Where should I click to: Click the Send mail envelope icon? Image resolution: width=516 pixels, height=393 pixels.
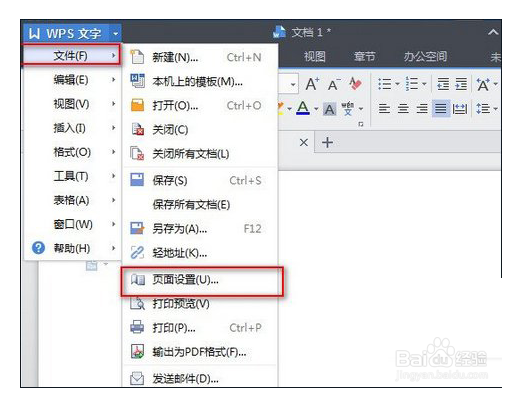pyautogui.click(x=137, y=378)
